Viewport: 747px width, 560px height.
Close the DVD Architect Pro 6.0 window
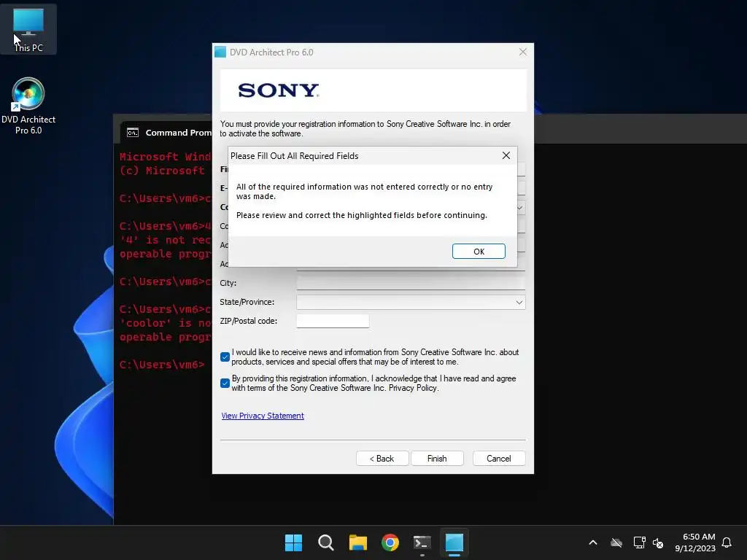click(x=522, y=52)
